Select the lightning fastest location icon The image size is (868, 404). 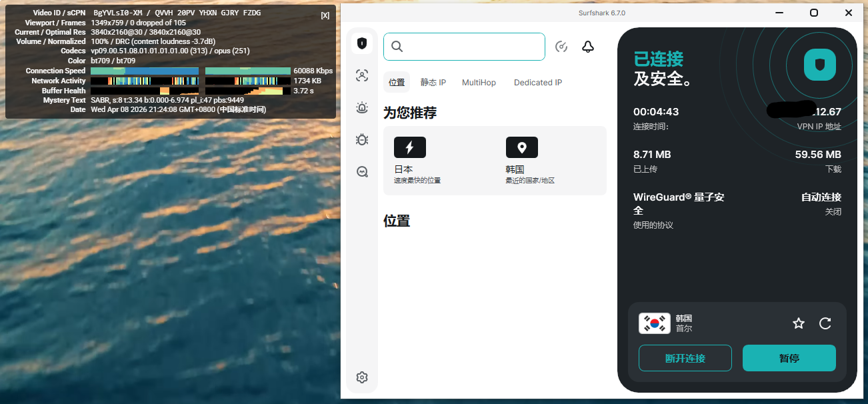410,147
